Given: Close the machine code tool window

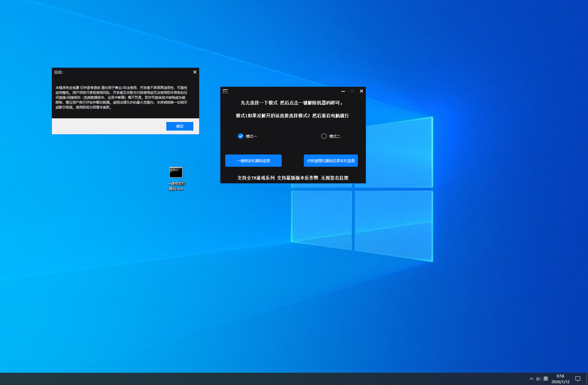Looking at the screenshot, I should pyautogui.click(x=362, y=91).
